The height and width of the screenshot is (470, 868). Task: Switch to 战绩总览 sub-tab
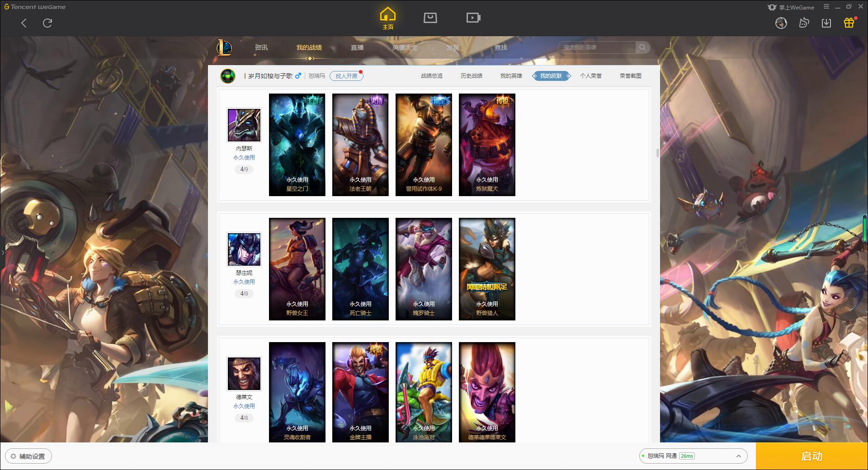tap(432, 76)
